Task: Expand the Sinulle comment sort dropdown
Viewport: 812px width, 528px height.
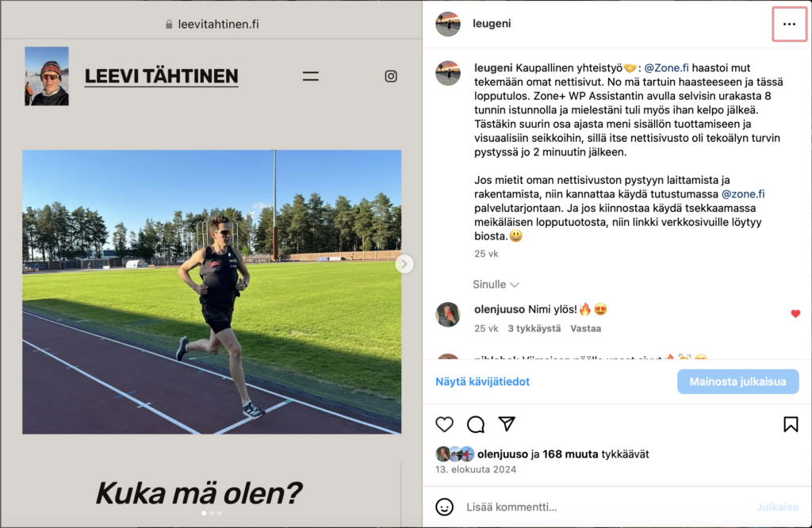Action: coord(496,284)
